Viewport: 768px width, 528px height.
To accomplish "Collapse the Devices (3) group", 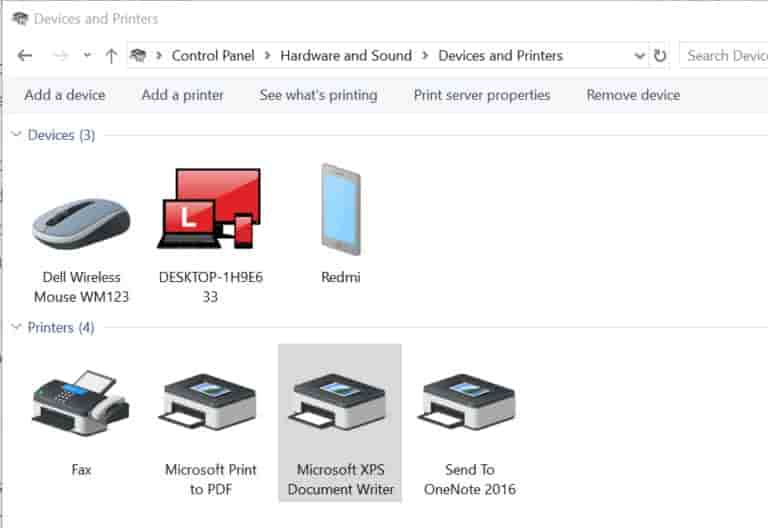I will [x=17, y=134].
